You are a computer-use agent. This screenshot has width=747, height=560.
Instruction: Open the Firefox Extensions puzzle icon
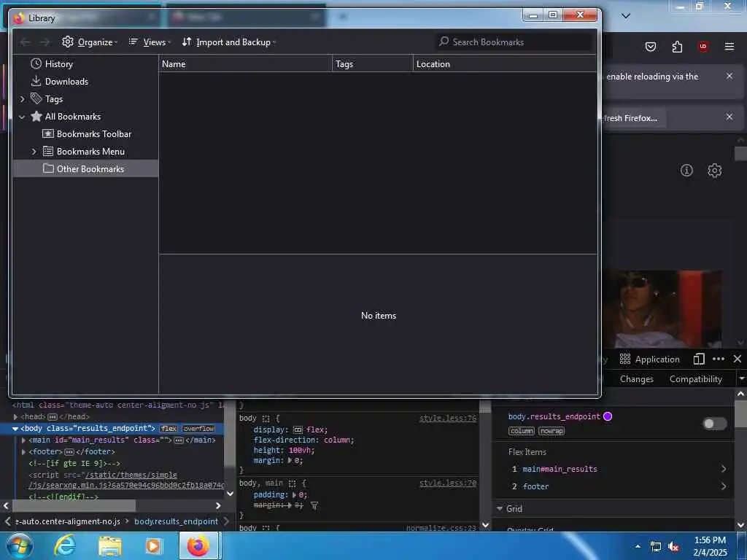[677, 47]
